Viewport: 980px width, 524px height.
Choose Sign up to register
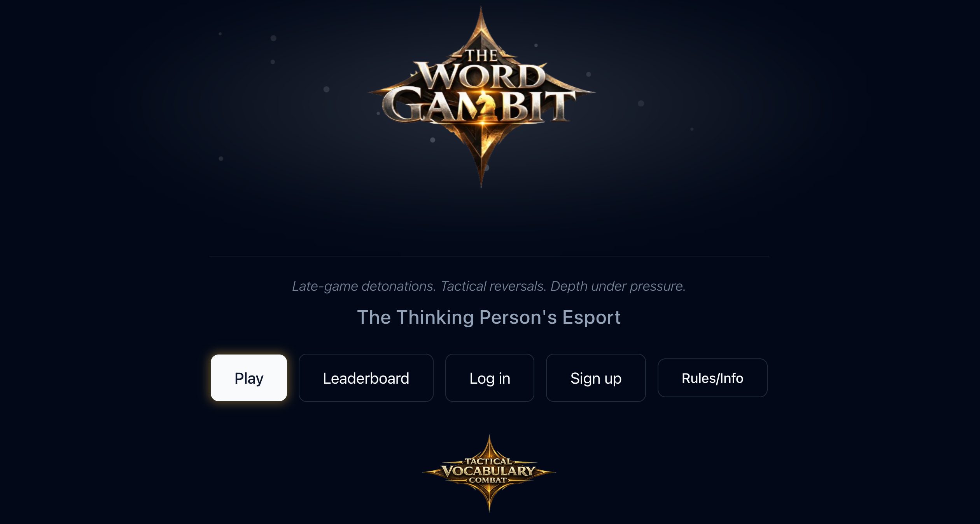click(596, 378)
